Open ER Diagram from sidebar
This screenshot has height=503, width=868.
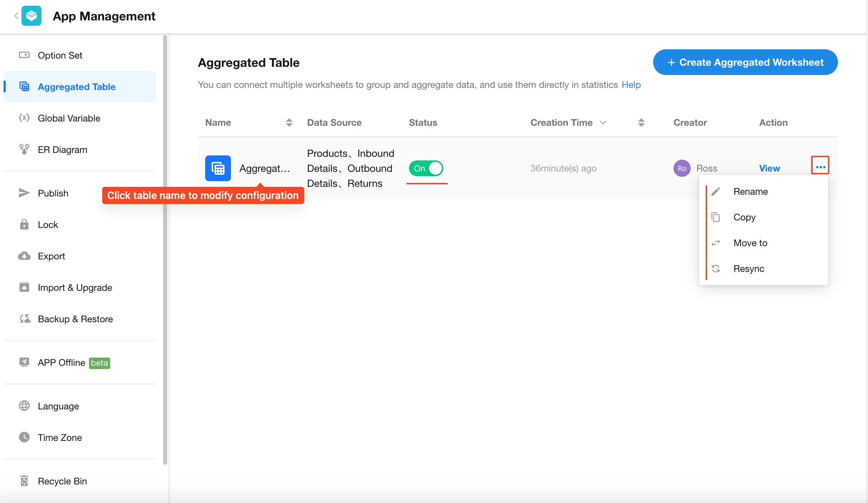[62, 150]
